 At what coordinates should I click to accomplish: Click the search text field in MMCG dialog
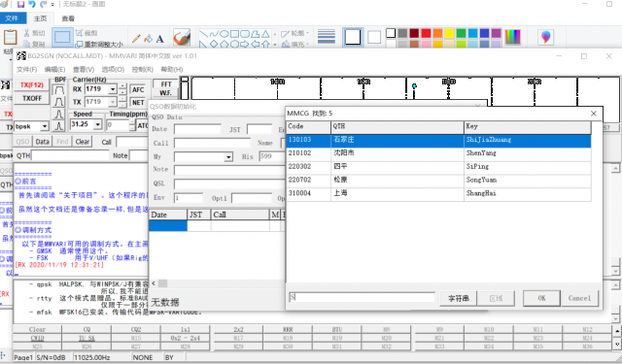[x=362, y=297]
